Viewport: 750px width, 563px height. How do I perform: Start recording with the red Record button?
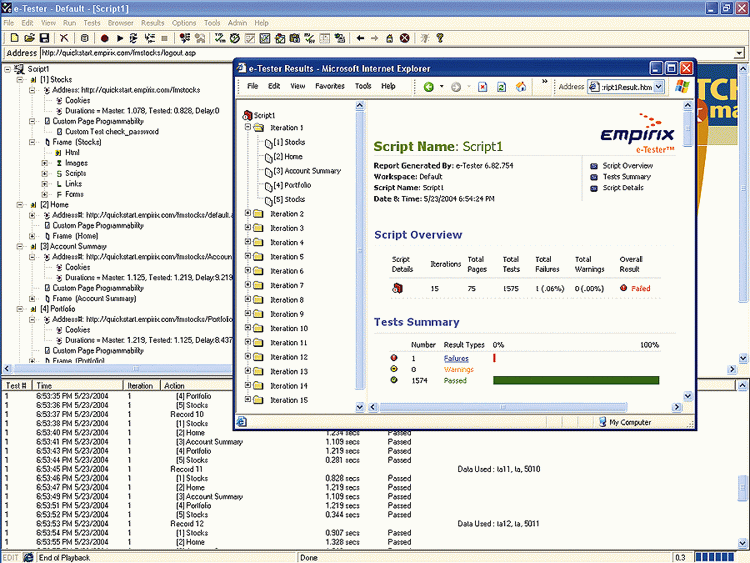coord(104,38)
